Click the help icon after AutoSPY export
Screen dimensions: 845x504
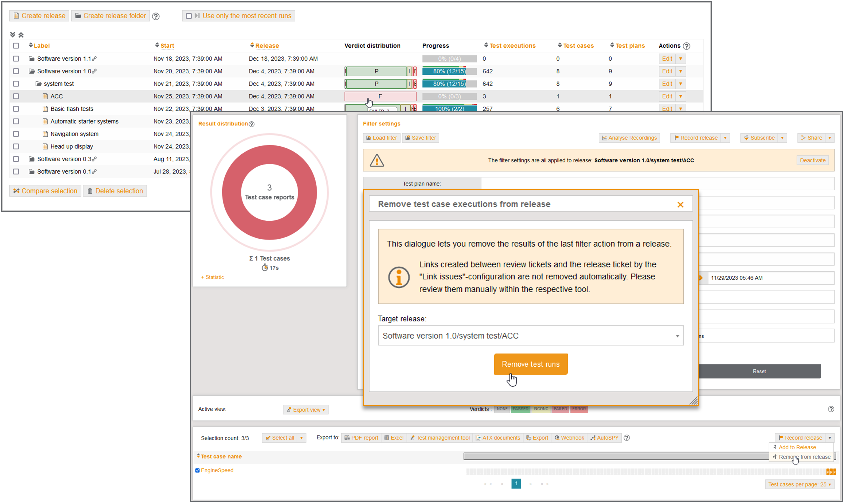(627, 438)
